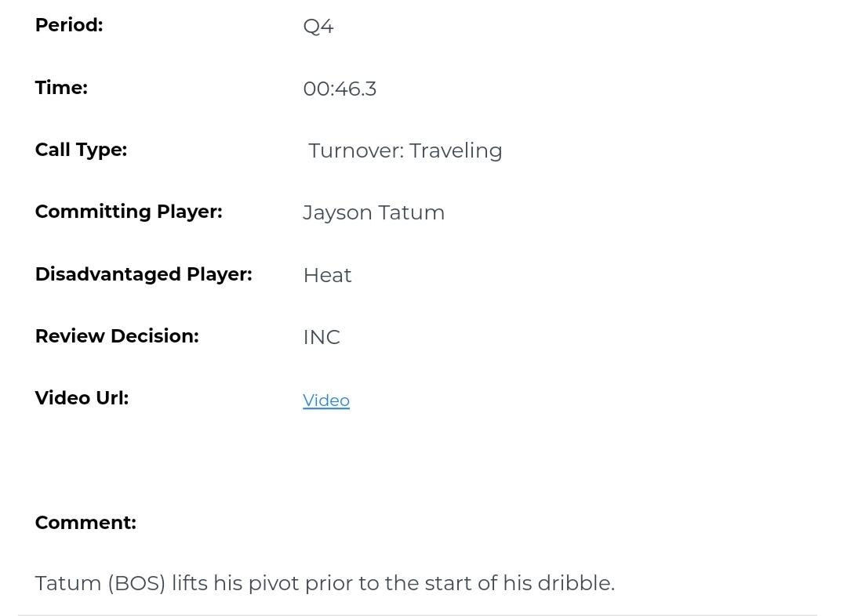
Task: Select the Heat team value
Action: (327, 275)
